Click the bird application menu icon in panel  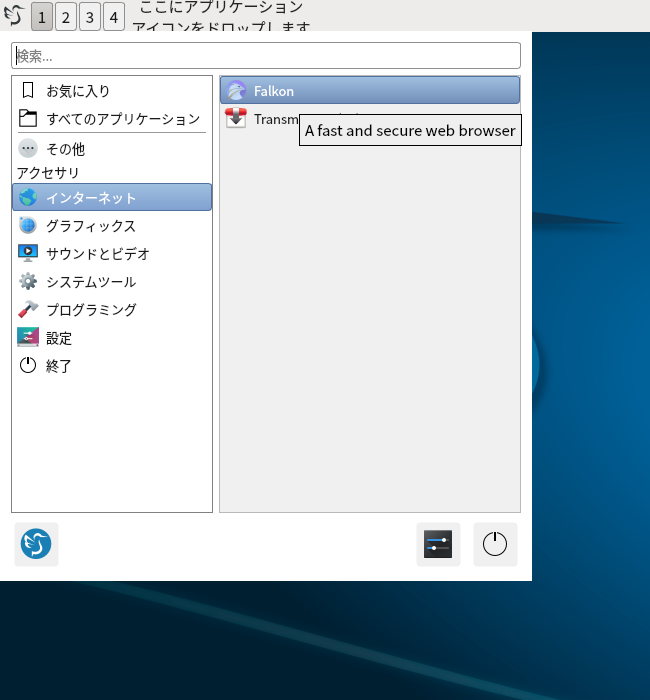[x=14, y=15]
